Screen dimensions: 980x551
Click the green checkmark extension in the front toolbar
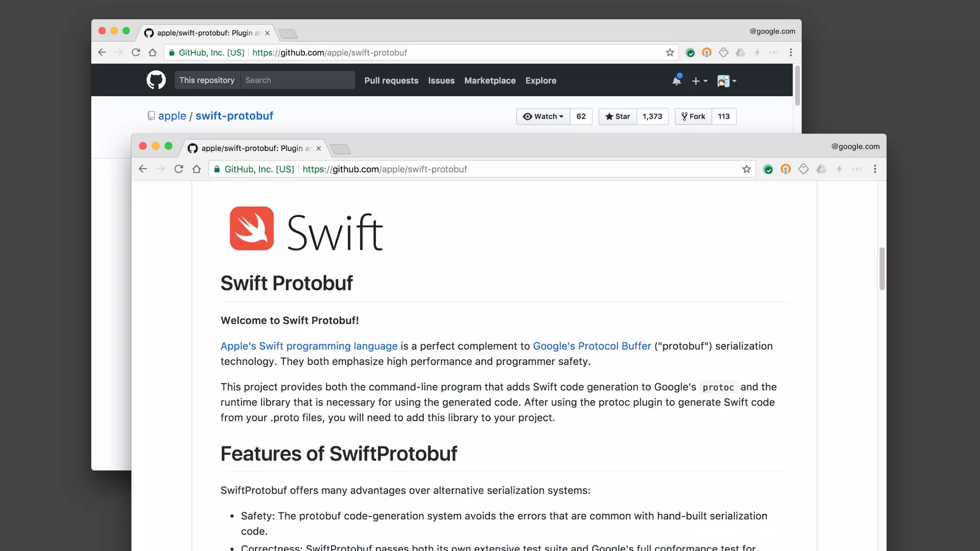pos(768,169)
